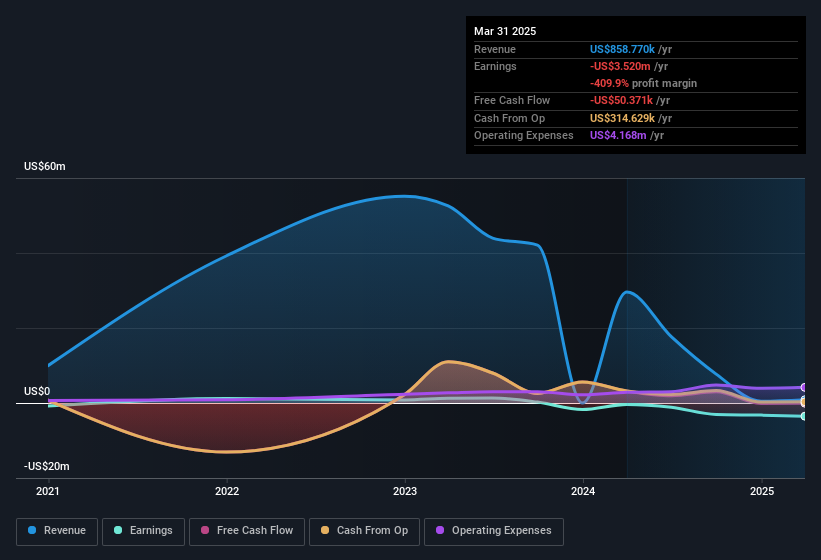Click the 2022 x-axis label
Viewport: 821px width, 560px height.
click(227, 491)
